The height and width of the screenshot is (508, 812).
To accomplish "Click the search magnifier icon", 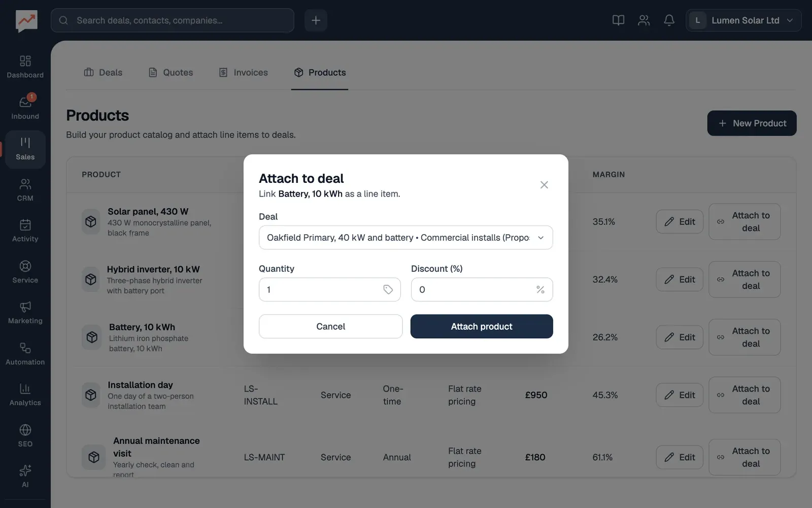I will click(x=63, y=20).
